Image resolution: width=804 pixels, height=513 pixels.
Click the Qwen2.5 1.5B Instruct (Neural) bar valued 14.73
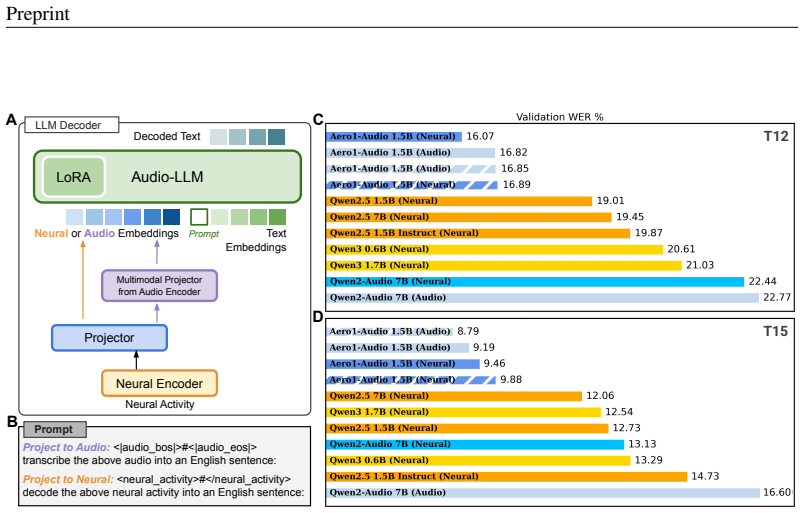tap(507, 476)
